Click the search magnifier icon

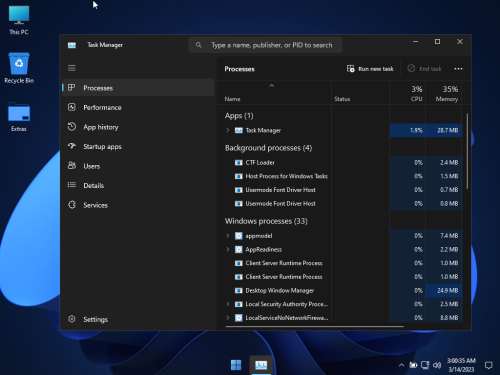coord(199,45)
